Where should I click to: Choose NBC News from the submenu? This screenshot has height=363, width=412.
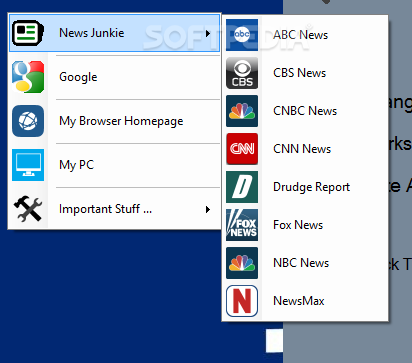click(x=305, y=263)
